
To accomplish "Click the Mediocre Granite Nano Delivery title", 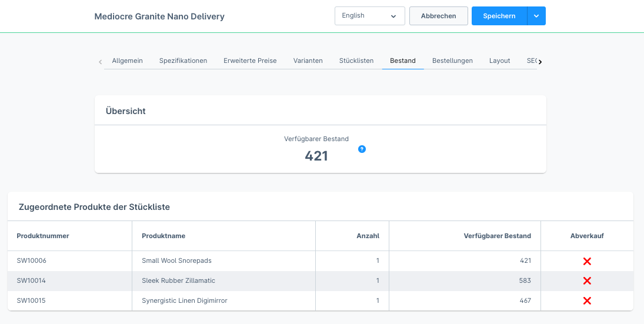I will tap(159, 16).
